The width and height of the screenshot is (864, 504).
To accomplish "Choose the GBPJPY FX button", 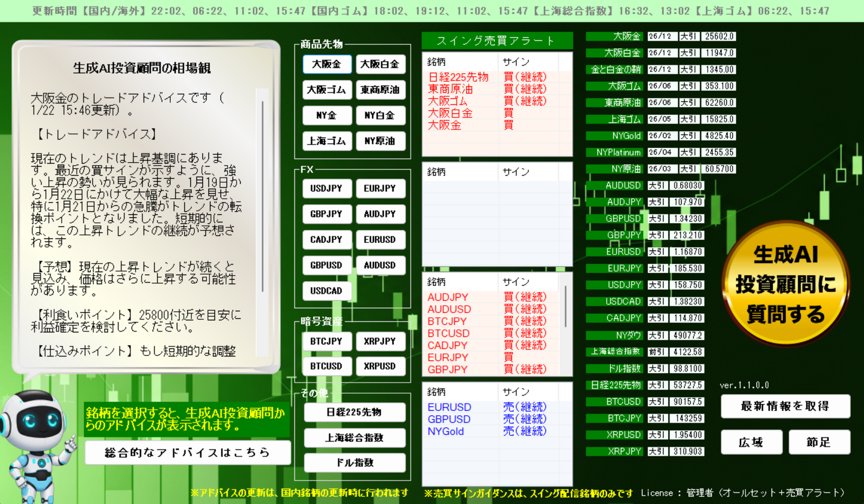I will click(x=327, y=214).
